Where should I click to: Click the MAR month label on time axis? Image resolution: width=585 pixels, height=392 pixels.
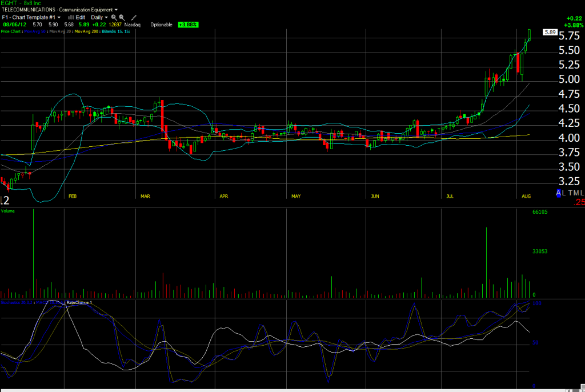coord(145,197)
